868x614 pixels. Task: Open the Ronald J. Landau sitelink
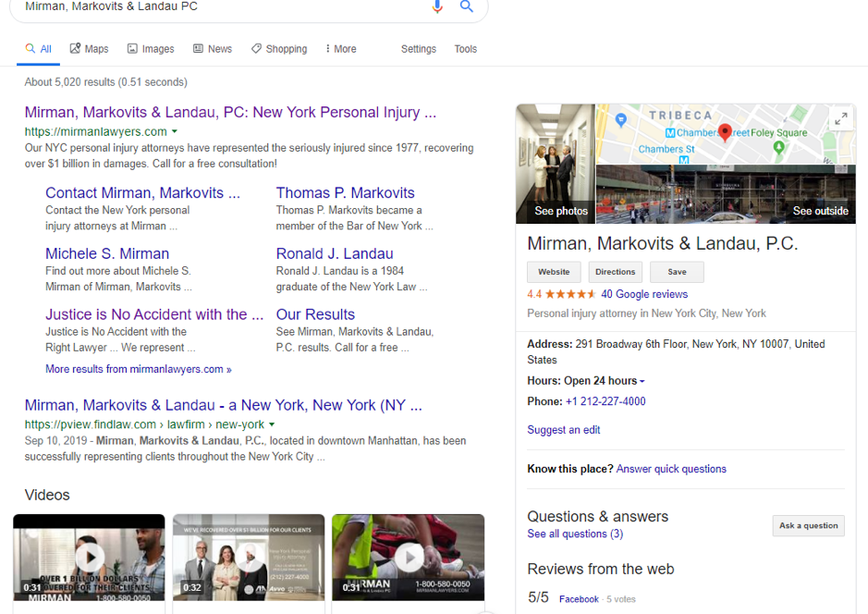[335, 253]
